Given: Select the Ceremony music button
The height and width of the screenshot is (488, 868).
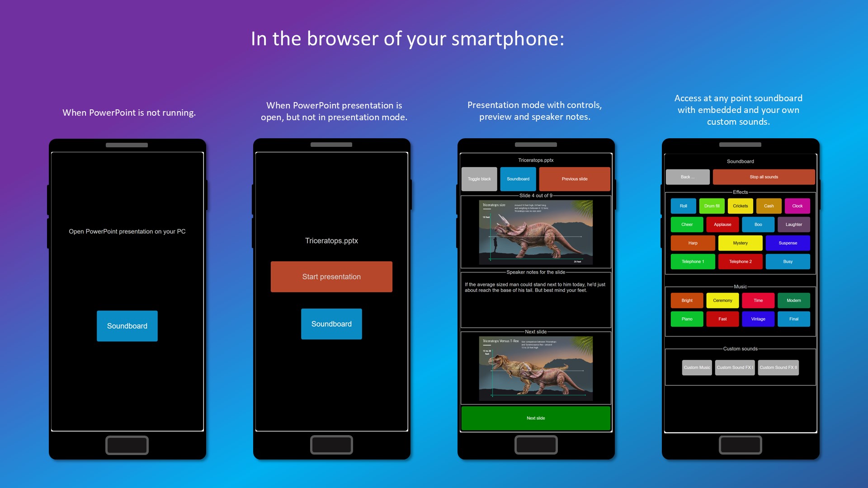Looking at the screenshot, I should point(722,300).
